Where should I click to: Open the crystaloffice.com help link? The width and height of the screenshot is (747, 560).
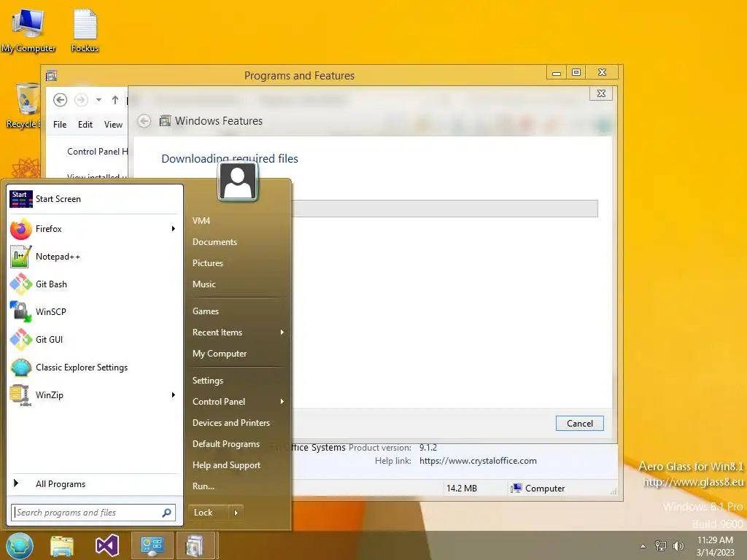[x=478, y=461]
